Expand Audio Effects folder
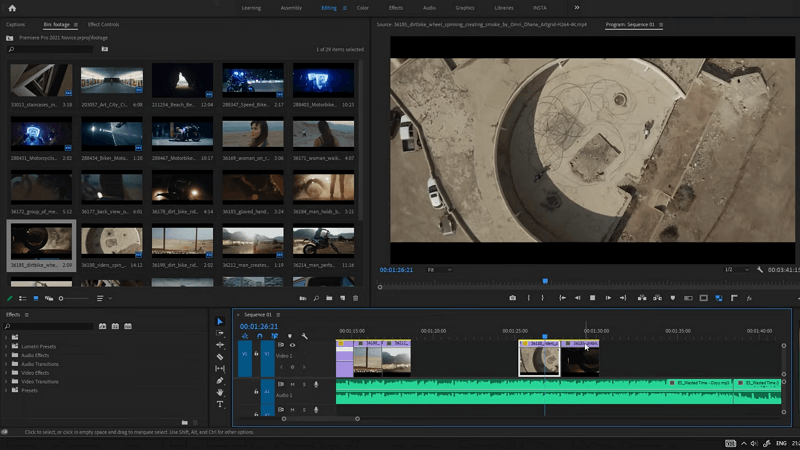The width and height of the screenshot is (800, 450). pos(6,355)
